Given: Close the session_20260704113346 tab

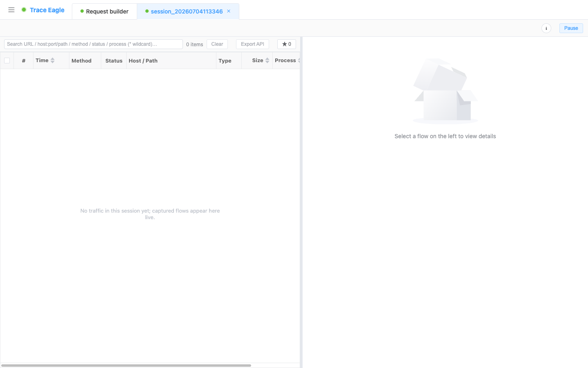Looking at the screenshot, I should (x=229, y=11).
